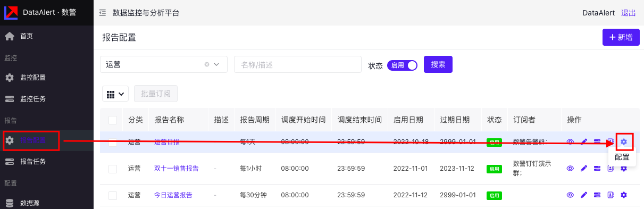Screen dimensions: 644x209
Task: Click the 搜索 button
Action: 438,64
